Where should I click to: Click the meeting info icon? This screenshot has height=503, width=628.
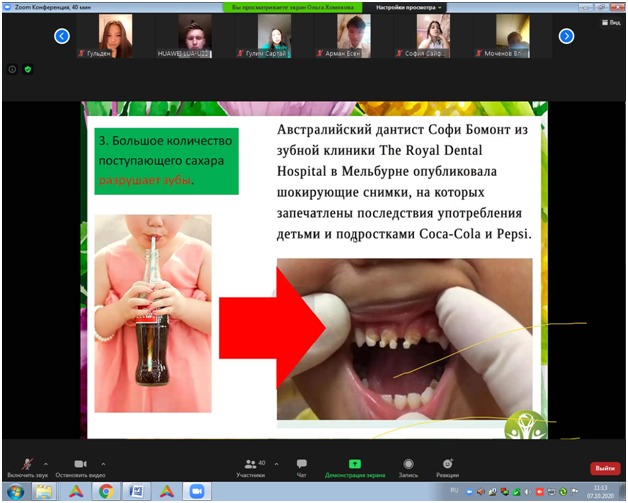pyautogui.click(x=13, y=69)
